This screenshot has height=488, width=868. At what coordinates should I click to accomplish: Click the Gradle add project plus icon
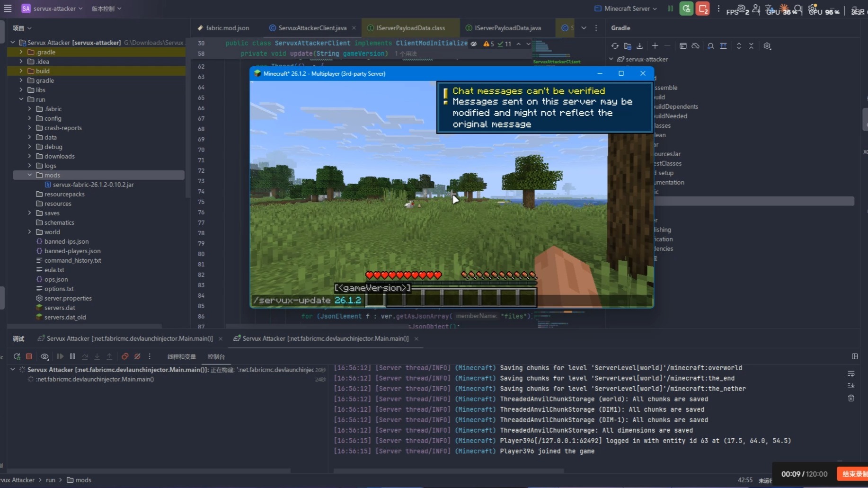(655, 46)
